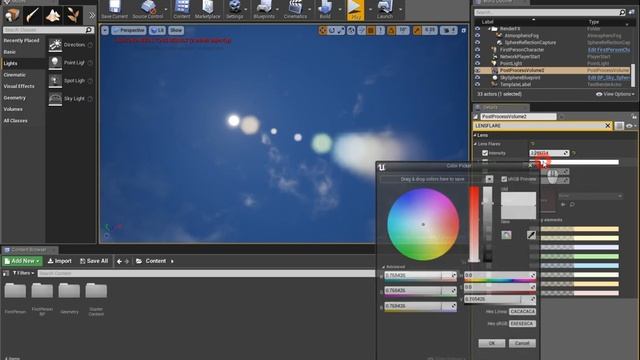The image size is (640, 360).
Task: Click Import in the Content Browser
Action: pos(60,261)
